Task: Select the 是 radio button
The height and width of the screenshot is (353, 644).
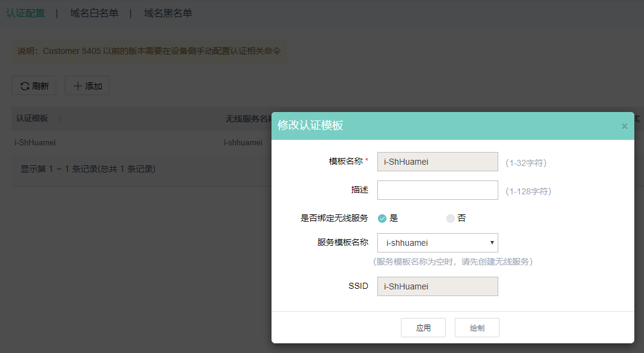Action: [x=382, y=219]
